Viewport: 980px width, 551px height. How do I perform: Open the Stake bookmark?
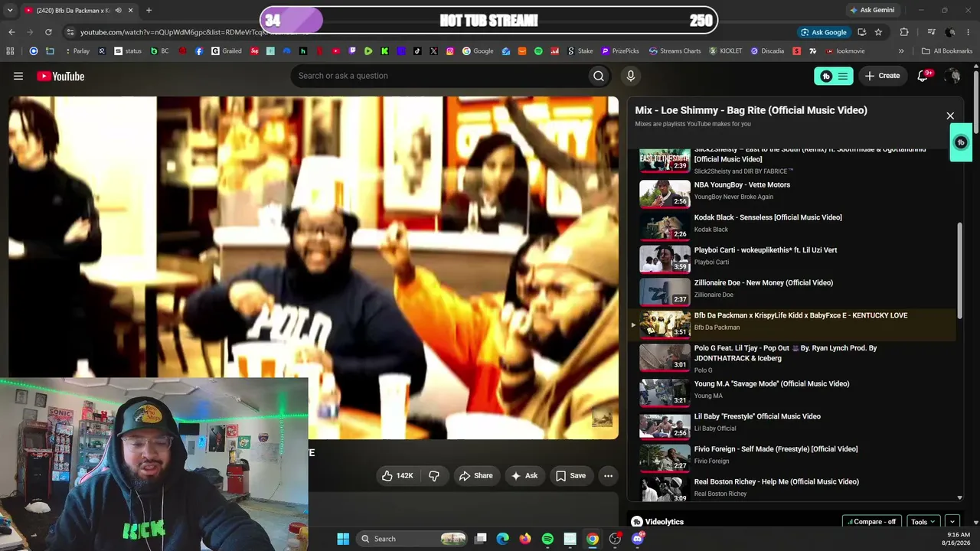pos(580,51)
